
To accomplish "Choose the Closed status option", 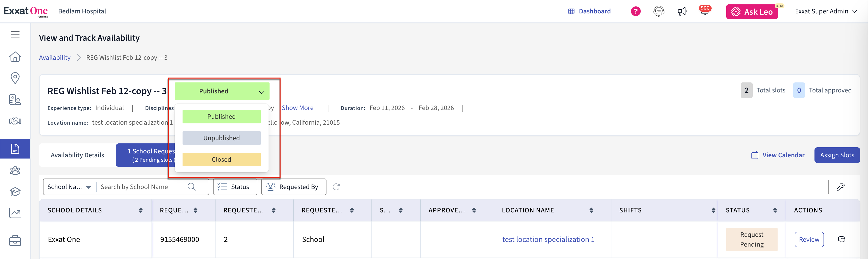I will click(221, 159).
